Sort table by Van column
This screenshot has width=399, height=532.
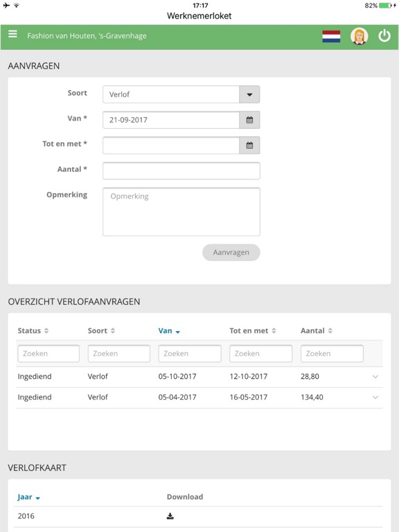[169, 331]
